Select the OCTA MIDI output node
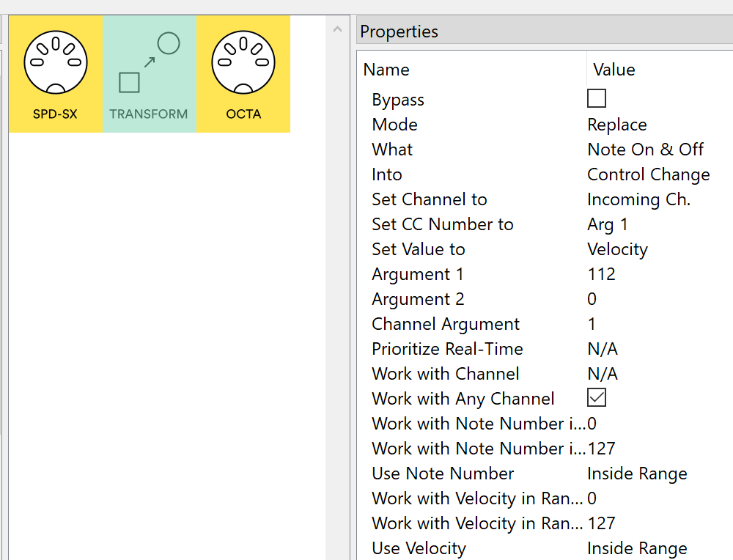Screen dimensions: 733x560 coord(243,74)
